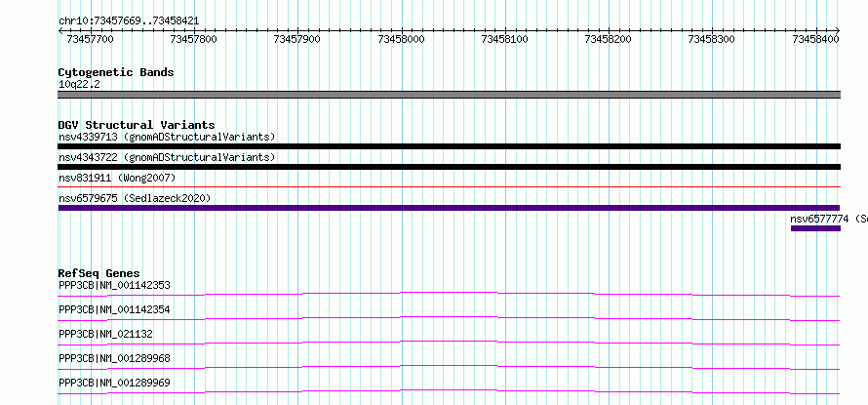
Task: Click ruler position 73458000
Action: tap(402, 39)
